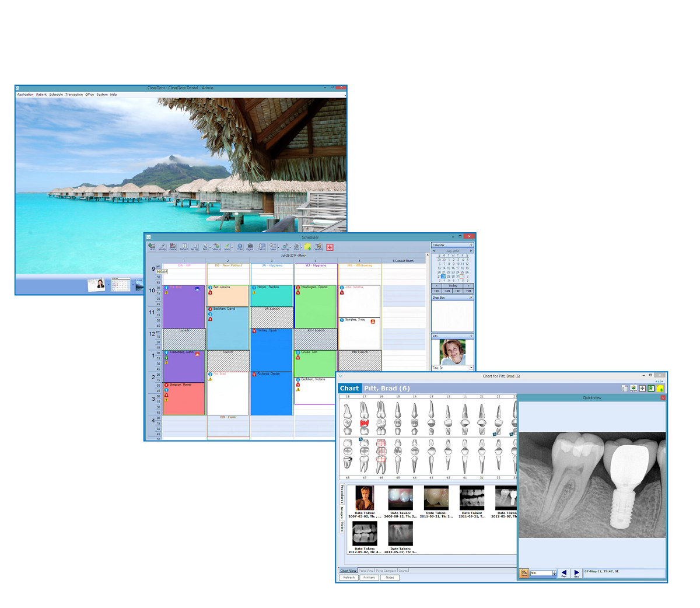Select the Procedures vertical tab in Chart

pyautogui.click(x=342, y=495)
